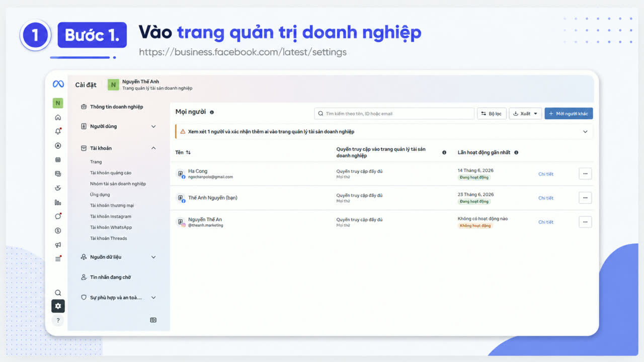Viewport: 644px width, 362px height.
Task: Click the compass icon in left rail
Action: pyautogui.click(x=58, y=146)
